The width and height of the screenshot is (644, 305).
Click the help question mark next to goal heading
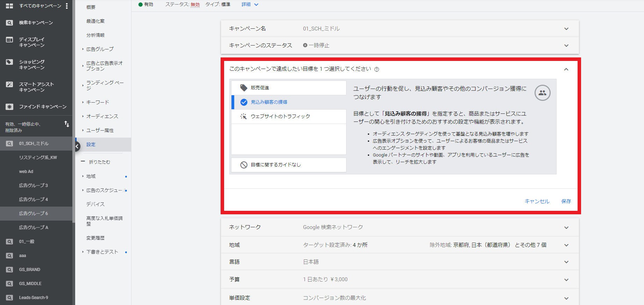coord(377,69)
